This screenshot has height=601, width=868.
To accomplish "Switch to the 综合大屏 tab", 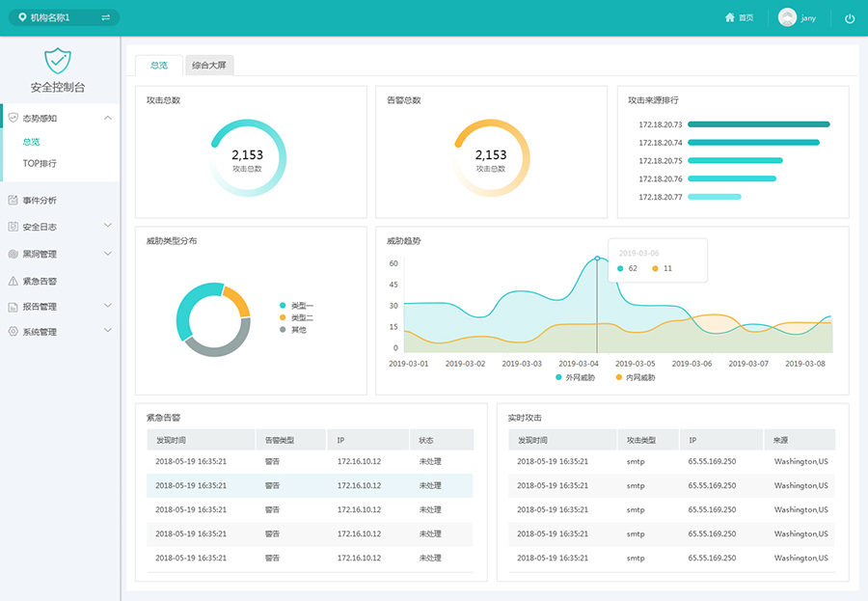I will (x=209, y=66).
